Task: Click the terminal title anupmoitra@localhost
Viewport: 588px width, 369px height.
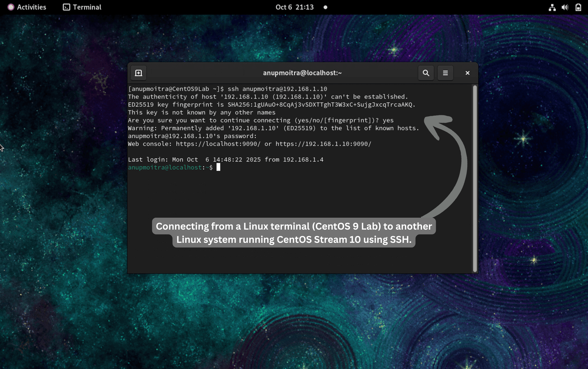Action: point(302,73)
